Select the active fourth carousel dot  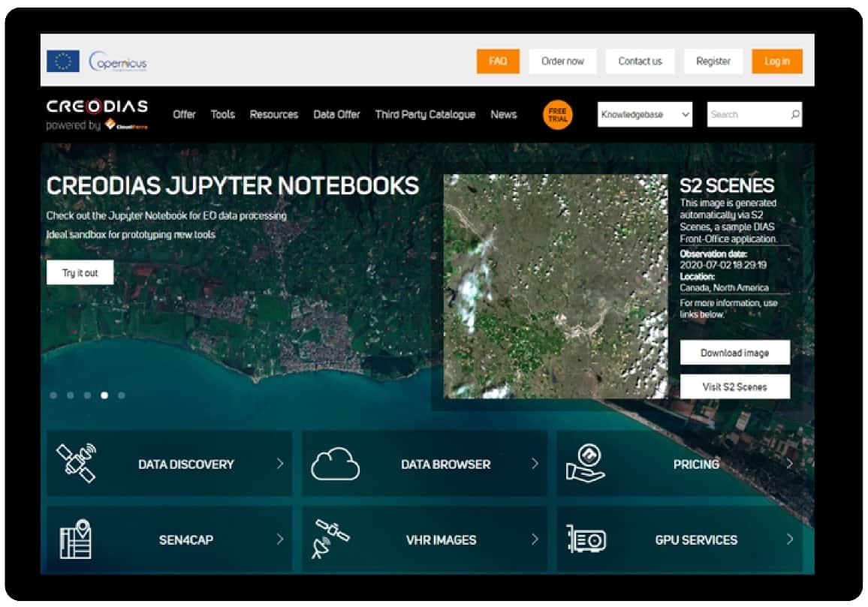pyautogui.click(x=104, y=395)
